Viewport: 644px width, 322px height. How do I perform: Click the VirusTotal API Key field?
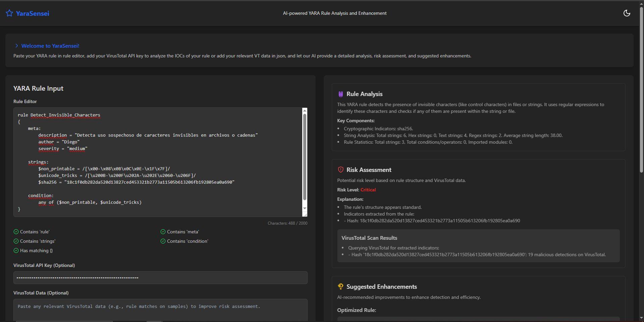pos(160,278)
